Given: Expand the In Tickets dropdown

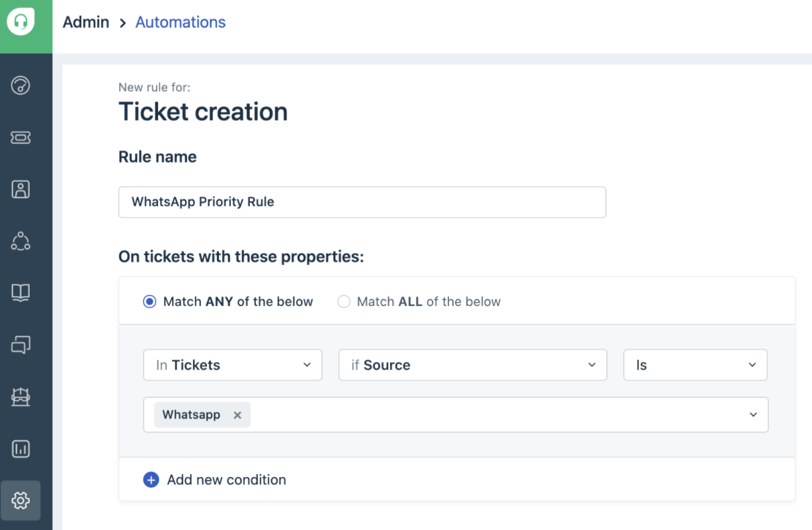Looking at the screenshot, I should click(x=232, y=365).
